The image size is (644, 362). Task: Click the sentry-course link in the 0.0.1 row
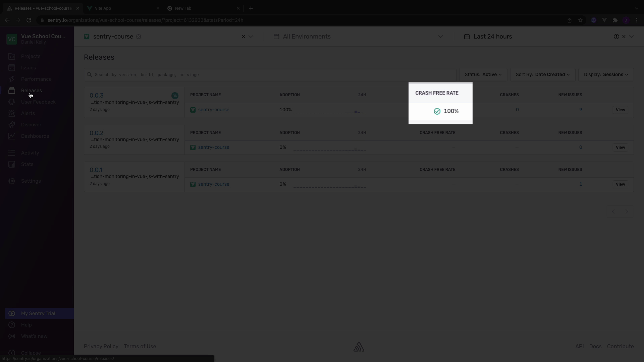[x=214, y=184]
